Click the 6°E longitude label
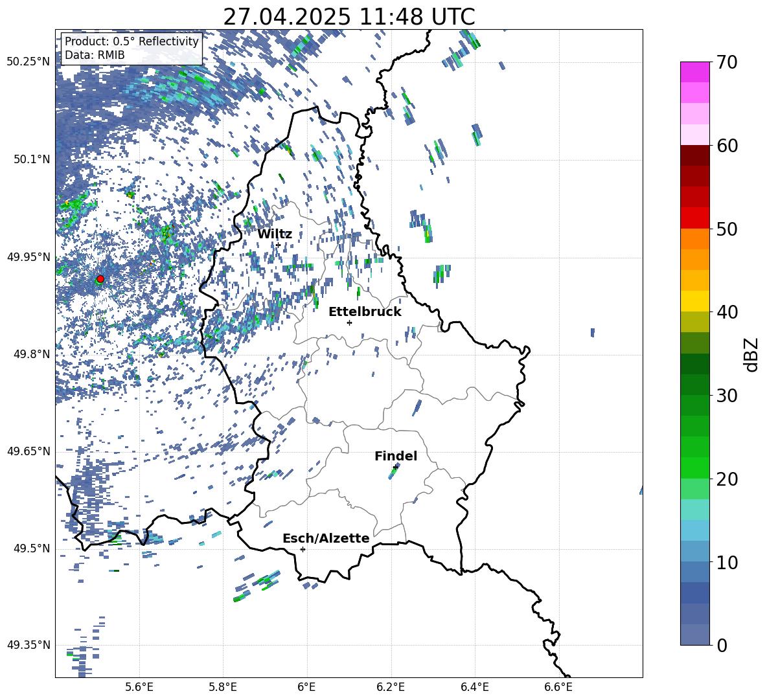 coord(306,687)
